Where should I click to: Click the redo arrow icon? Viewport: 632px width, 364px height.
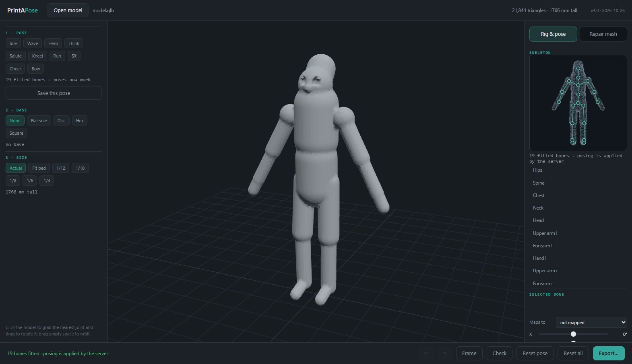pos(444,353)
